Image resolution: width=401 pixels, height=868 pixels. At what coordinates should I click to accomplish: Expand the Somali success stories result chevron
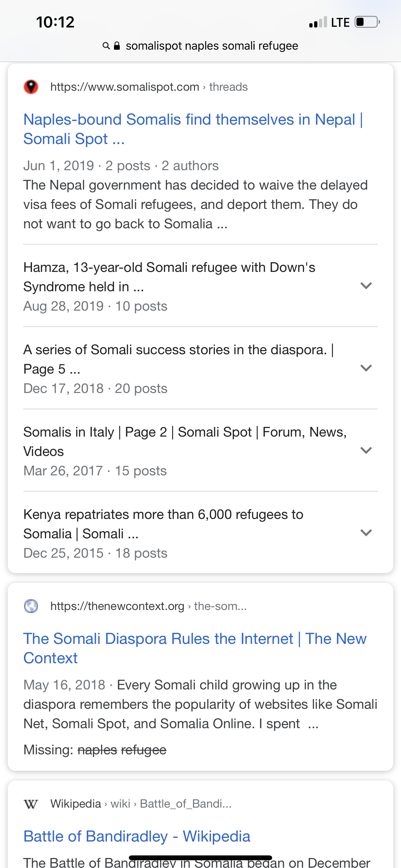coord(366,368)
